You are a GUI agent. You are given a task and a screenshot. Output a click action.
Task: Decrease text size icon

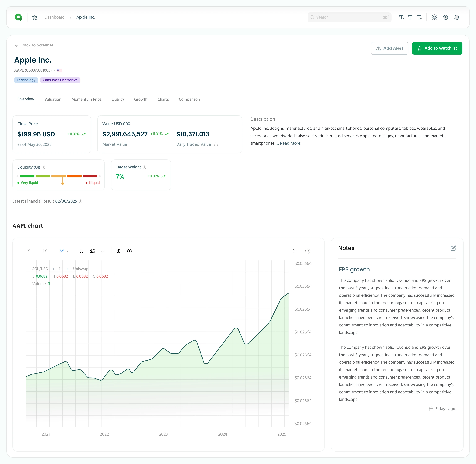click(x=401, y=17)
